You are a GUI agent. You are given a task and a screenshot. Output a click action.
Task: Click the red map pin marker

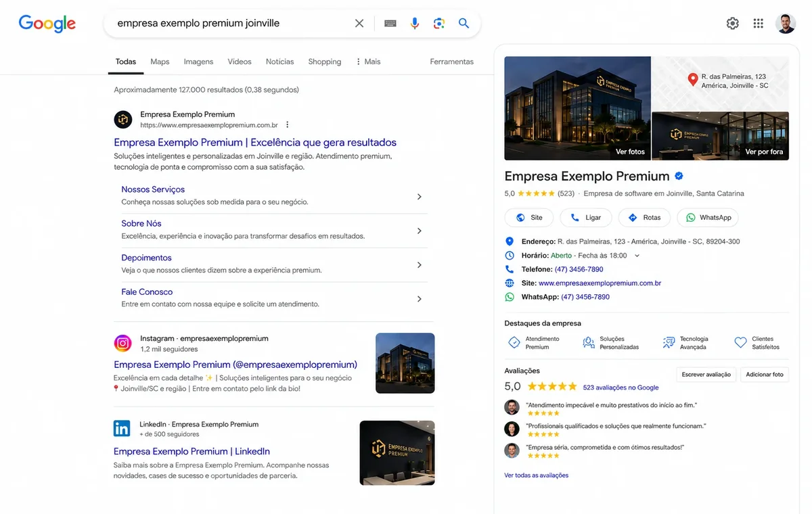point(693,80)
